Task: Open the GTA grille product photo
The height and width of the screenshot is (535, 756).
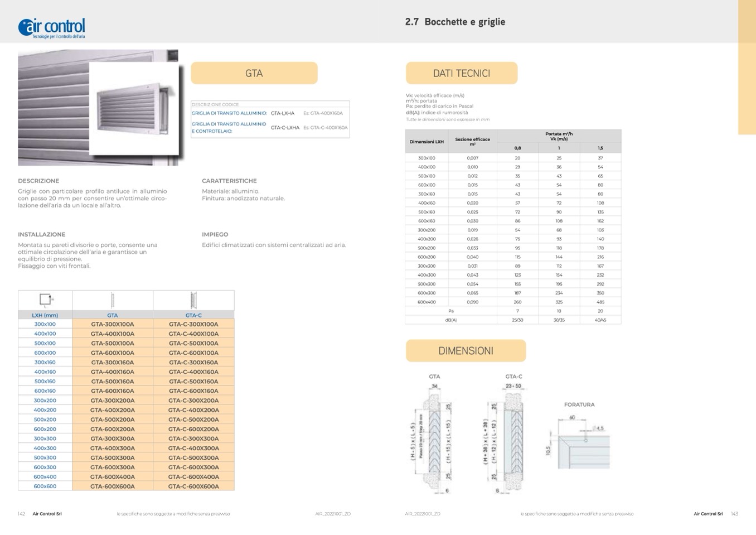Action: tap(98, 108)
